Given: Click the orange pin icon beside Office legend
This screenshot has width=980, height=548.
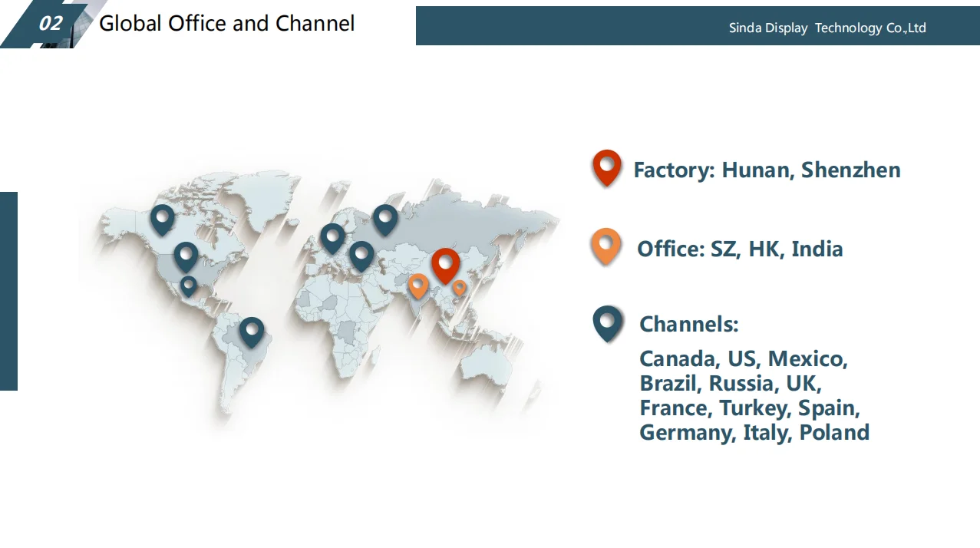Looking at the screenshot, I should (605, 245).
